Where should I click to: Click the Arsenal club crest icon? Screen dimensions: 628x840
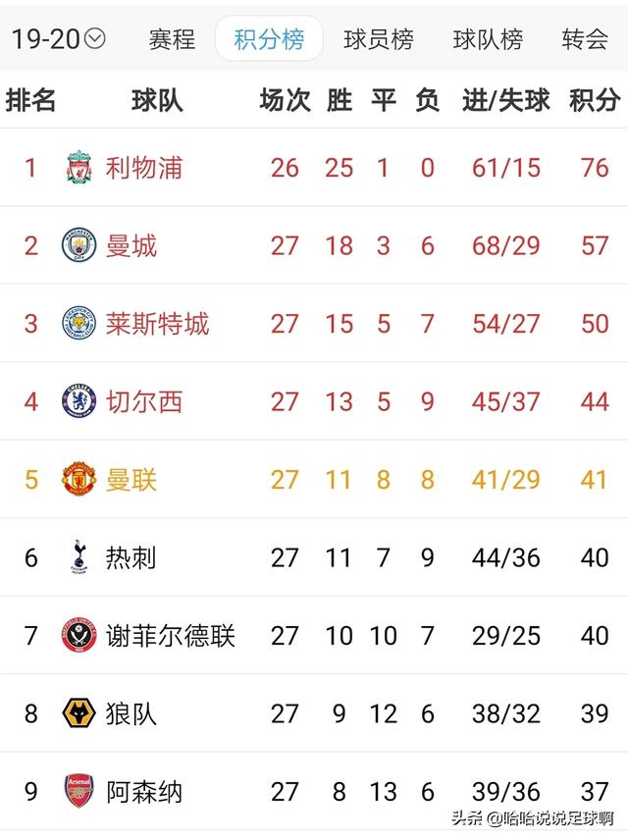tap(78, 791)
